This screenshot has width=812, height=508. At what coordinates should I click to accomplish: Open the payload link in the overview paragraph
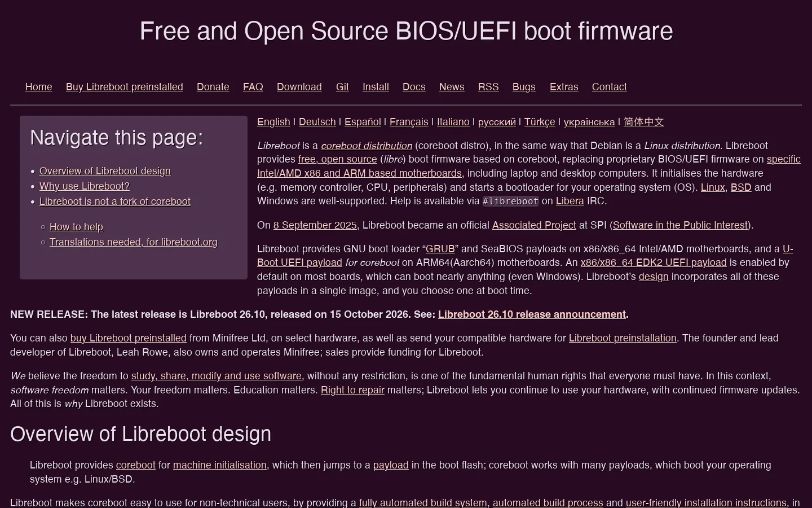click(391, 465)
